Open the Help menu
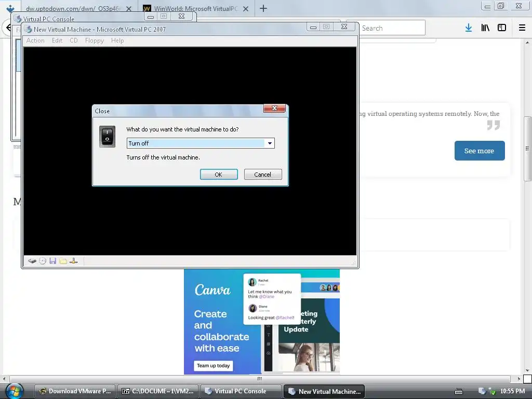 [117, 41]
